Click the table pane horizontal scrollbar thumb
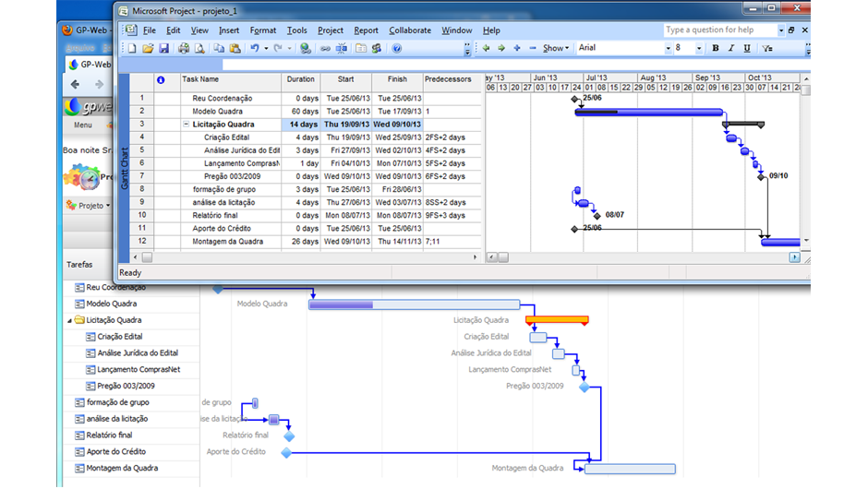 pyautogui.click(x=147, y=257)
